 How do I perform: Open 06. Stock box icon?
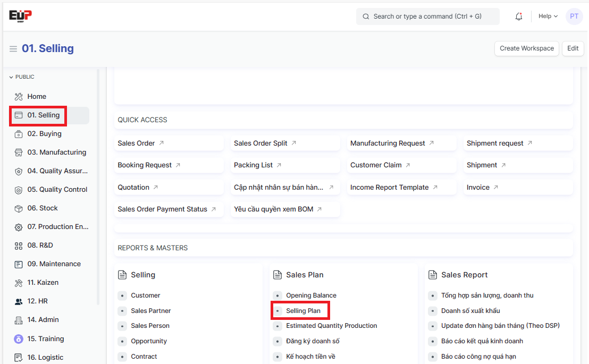click(19, 208)
